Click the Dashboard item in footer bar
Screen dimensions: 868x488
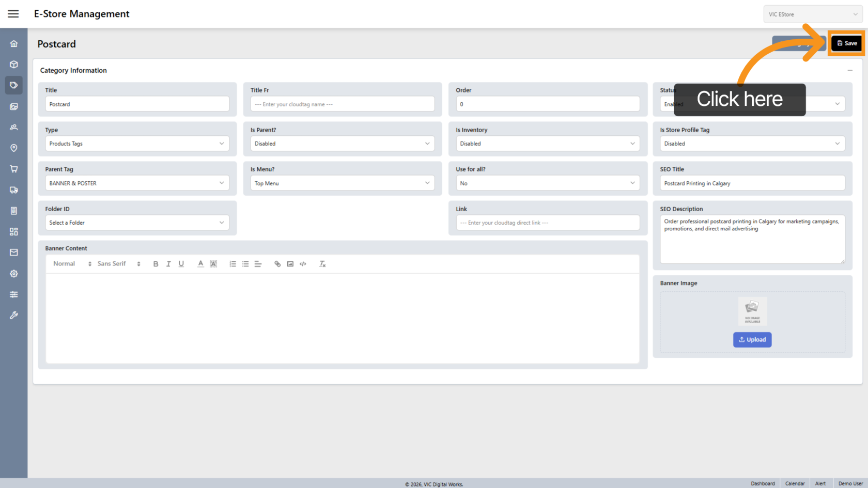click(763, 483)
